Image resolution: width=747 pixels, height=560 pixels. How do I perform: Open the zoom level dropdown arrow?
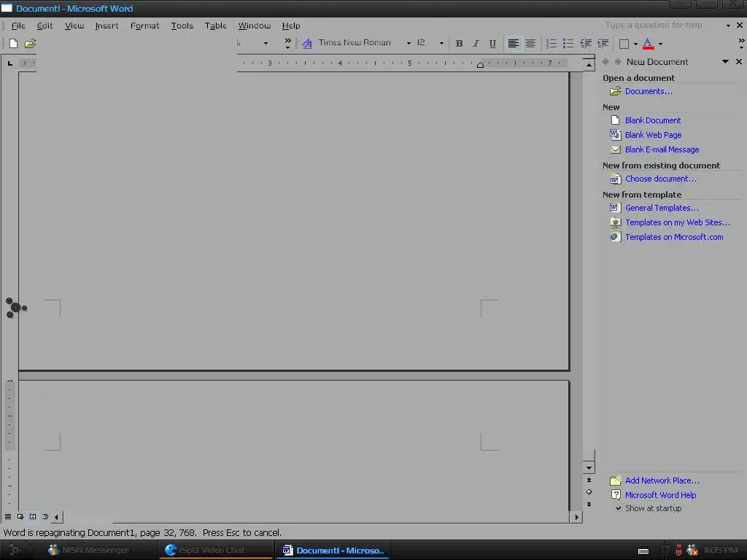[266, 43]
